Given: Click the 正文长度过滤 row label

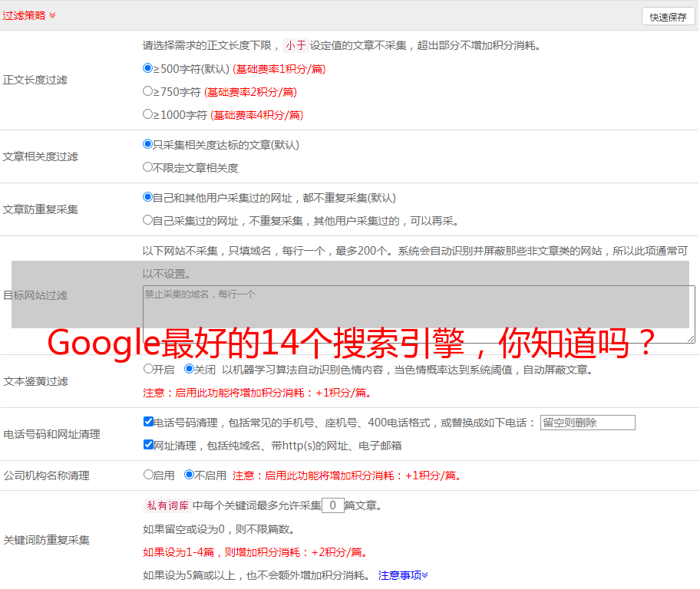Looking at the screenshot, I should coord(35,80).
